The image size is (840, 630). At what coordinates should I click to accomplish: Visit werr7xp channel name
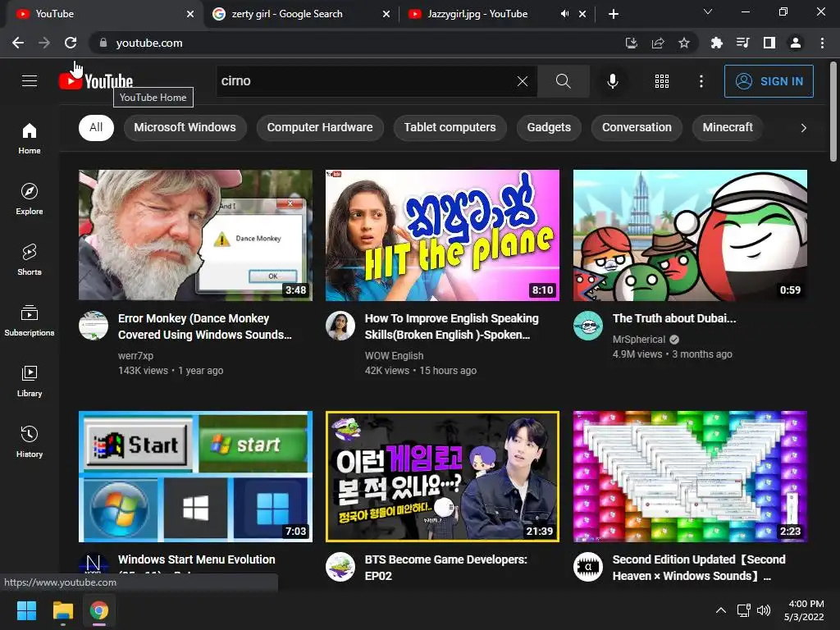[x=135, y=356]
